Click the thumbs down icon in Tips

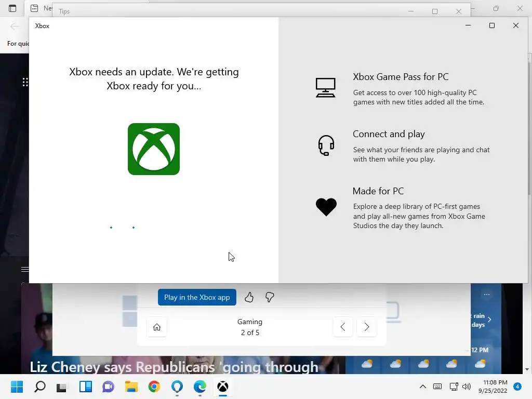(x=270, y=297)
